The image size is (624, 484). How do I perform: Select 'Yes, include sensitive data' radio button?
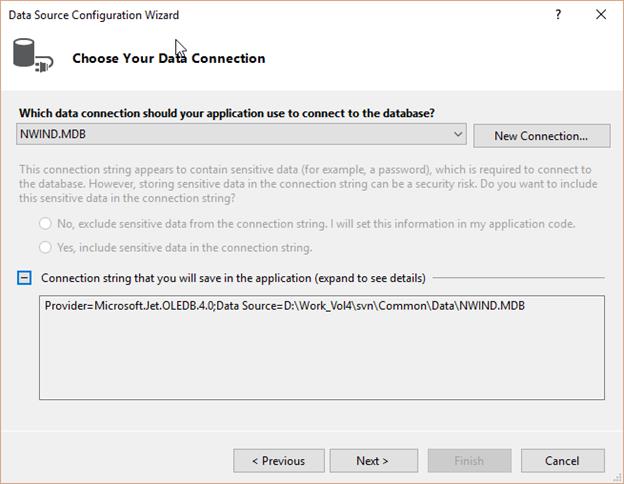[x=45, y=248]
